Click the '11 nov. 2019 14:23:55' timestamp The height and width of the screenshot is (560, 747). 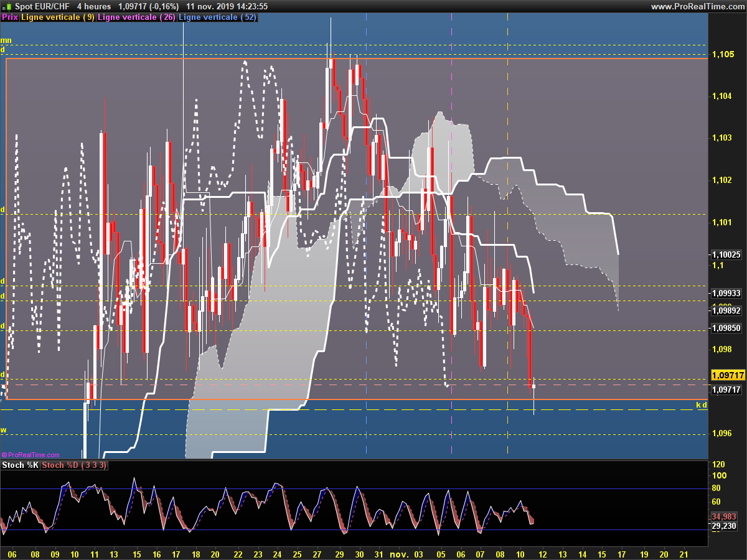[x=227, y=6]
